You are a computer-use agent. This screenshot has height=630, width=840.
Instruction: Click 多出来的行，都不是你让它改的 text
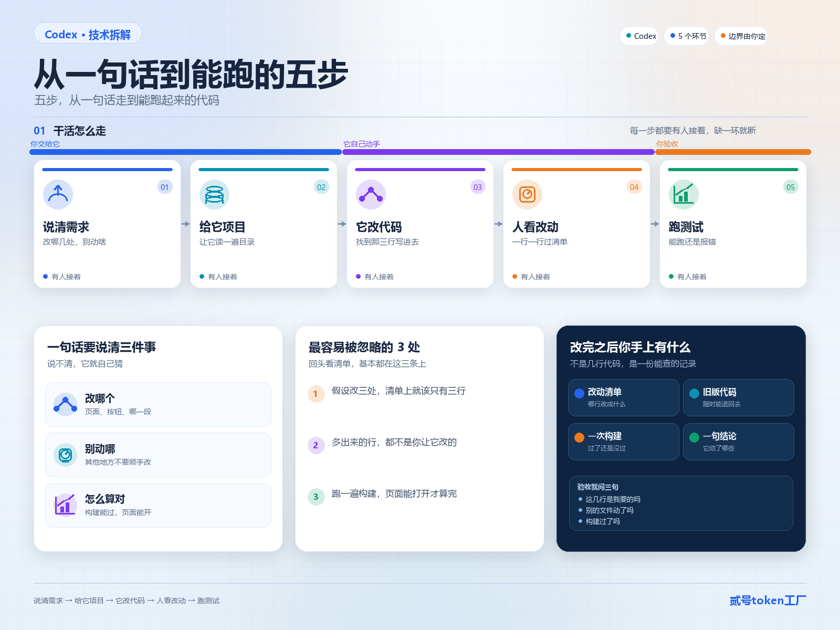pyautogui.click(x=394, y=443)
